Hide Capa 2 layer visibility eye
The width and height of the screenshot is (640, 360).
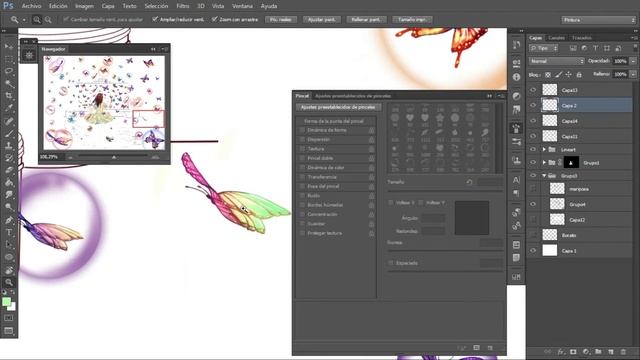pos(533,105)
